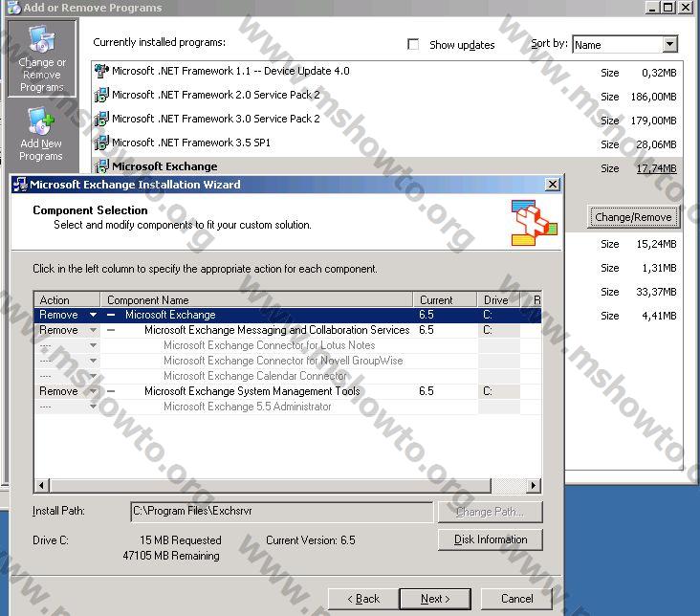Viewport: 700px width, 616px height.
Task: Click the Microsoft Exchange program icon
Action: 101,166
